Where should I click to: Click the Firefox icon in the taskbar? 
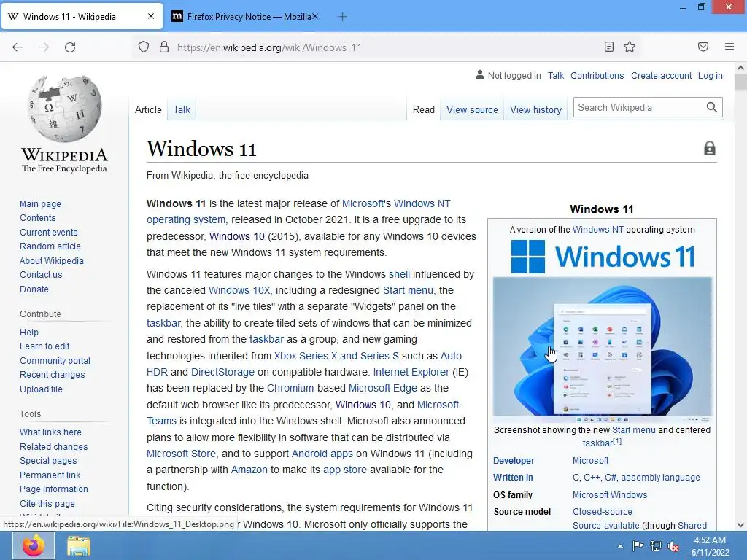(34, 545)
